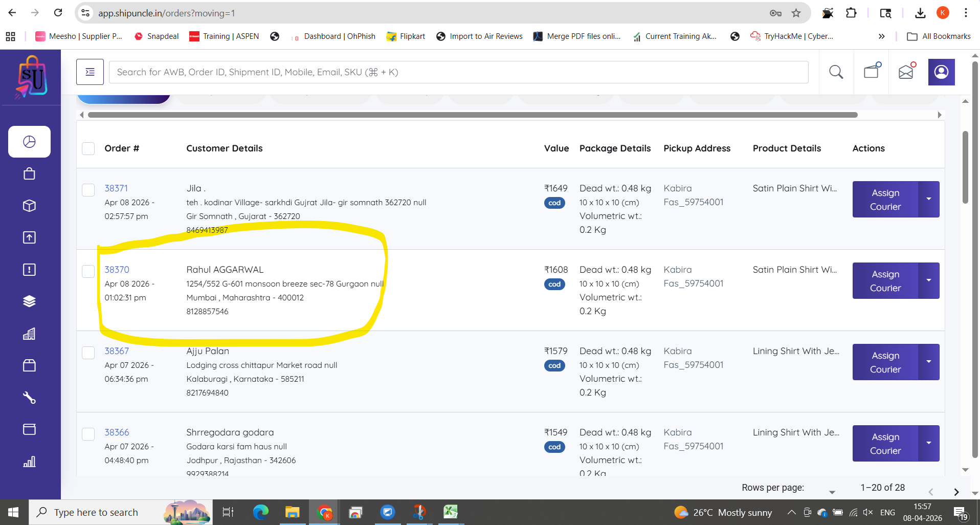Image resolution: width=980 pixels, height=525 pixels.
Task: Focus the AWB, Order ID search field
Action: (458, 72)
